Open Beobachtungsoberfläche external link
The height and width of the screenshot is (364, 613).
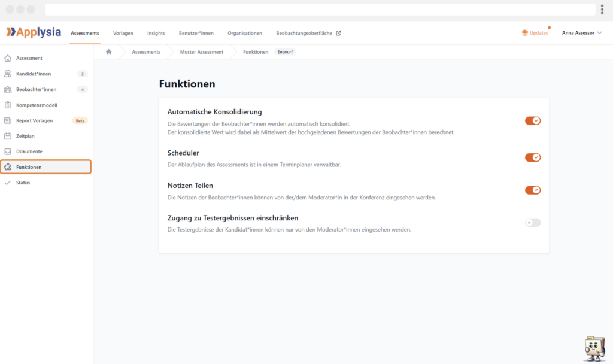(308, 33)
